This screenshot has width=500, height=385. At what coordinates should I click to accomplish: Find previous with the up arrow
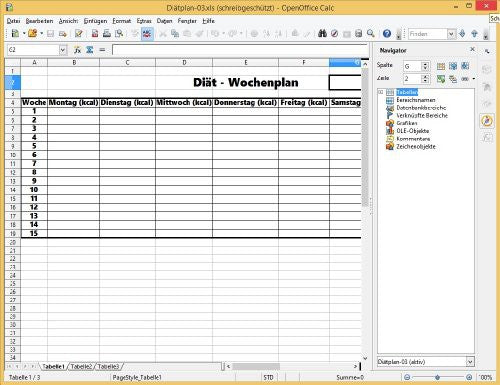474,34
